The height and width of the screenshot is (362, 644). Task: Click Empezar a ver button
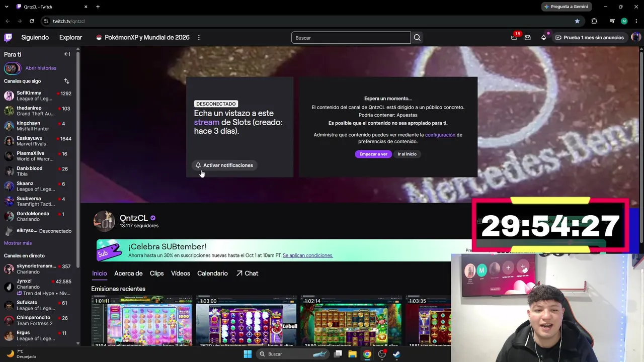tap(373, 154)
